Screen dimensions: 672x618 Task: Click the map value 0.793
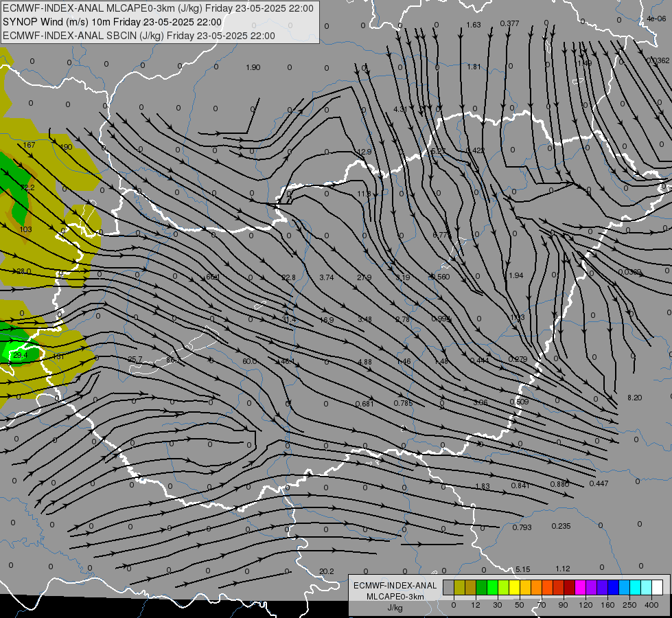522,527
